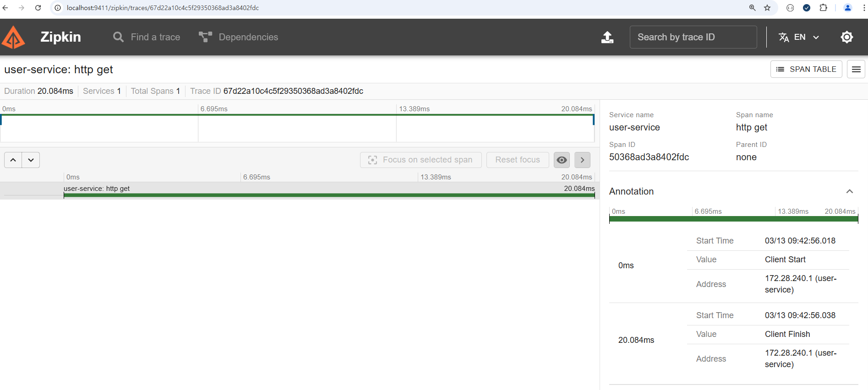Screen dimensions: 868x390
Task: Select next span with down arrow
Action: [31, 160]
